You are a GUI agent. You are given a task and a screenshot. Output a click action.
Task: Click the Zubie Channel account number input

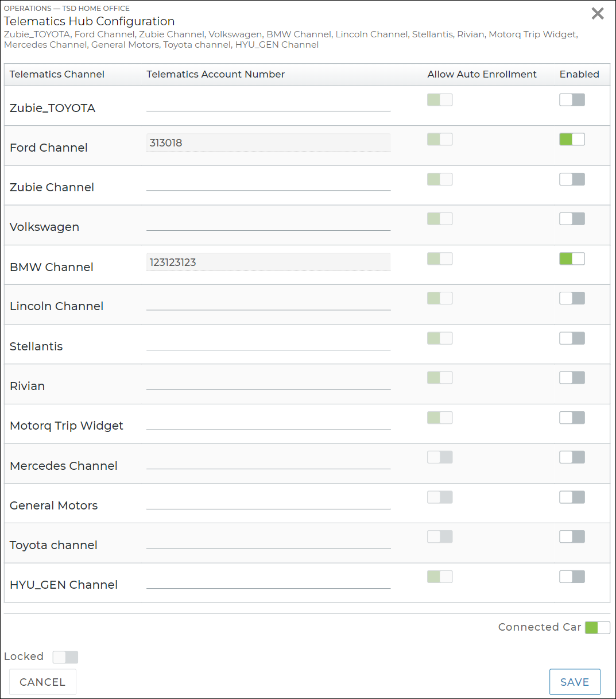pos(268,183)
